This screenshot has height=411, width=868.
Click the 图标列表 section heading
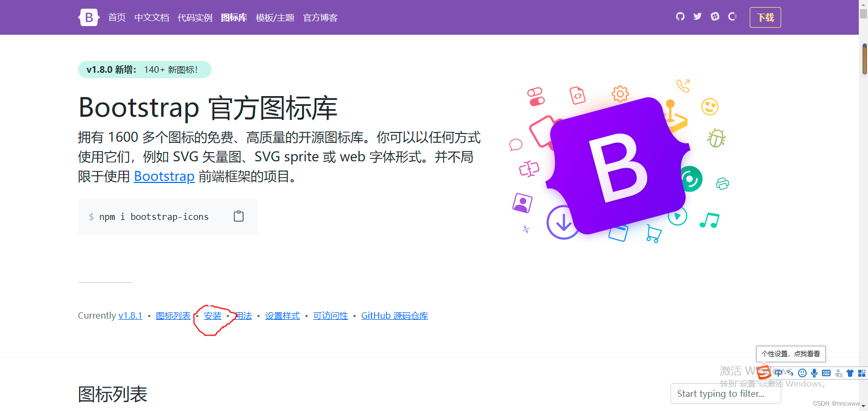point(113,394)
